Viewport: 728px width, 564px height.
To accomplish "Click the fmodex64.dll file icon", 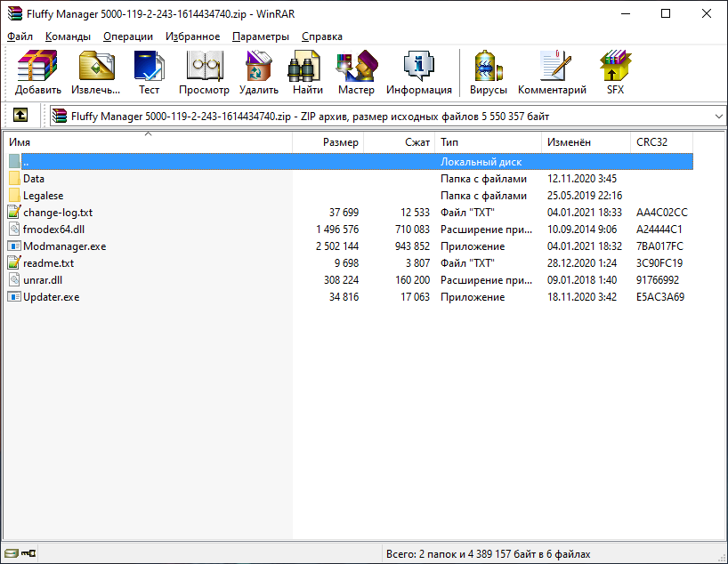I will 14,229.
